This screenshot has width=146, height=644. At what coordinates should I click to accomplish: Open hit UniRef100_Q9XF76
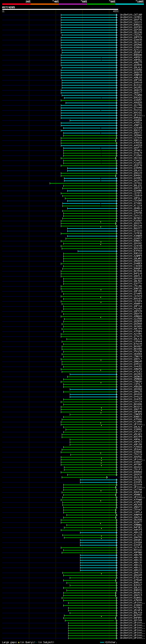click(131, 20)
